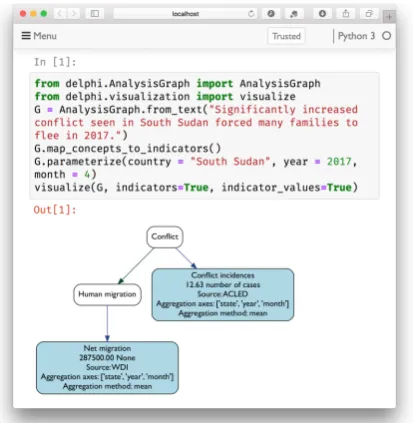The width and height of the screenshot is (413, 423).
Task: Toggle the Safari sidebar button
Action: point(95,14)
